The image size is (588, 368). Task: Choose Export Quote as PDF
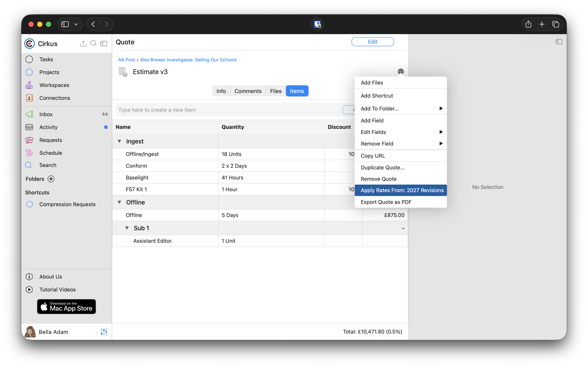[x=401, y=202]
